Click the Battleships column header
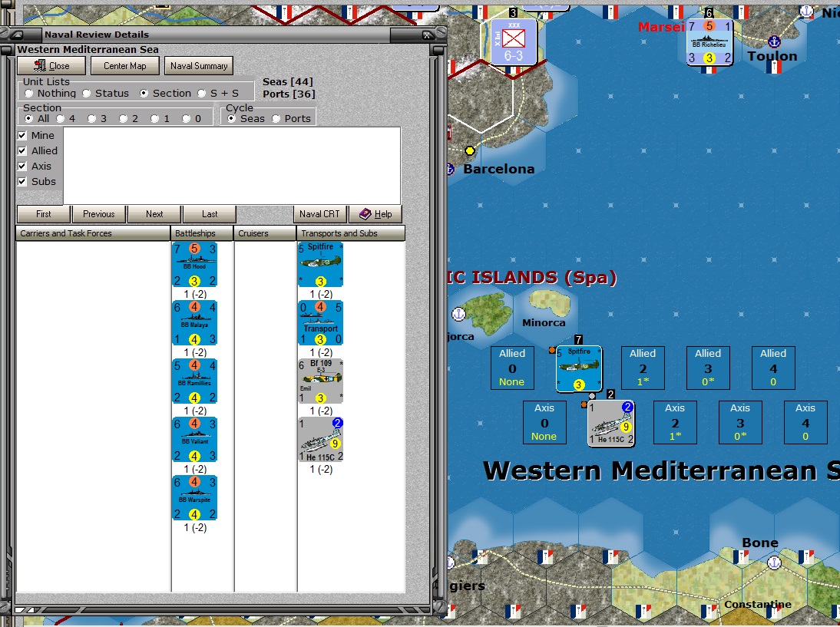840x627 pixels. tap(202, 233)
